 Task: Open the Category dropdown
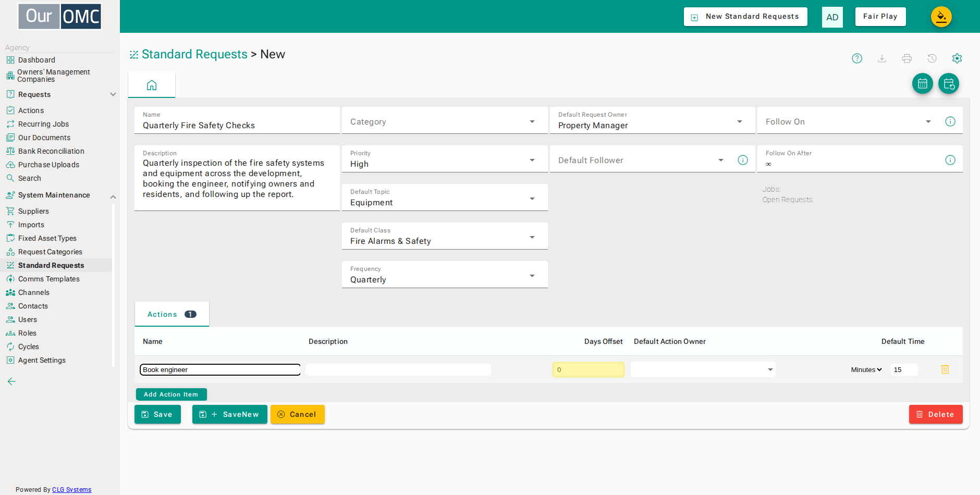coord(445,121)
